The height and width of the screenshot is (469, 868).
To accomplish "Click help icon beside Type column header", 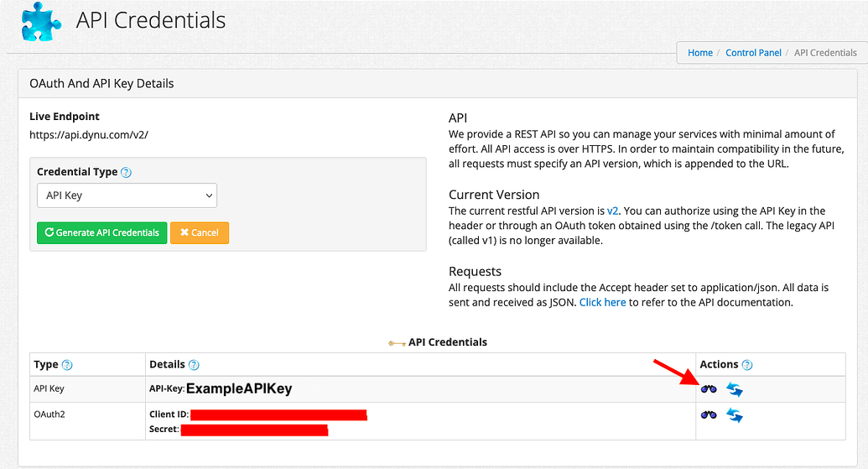I will [67, 365].
